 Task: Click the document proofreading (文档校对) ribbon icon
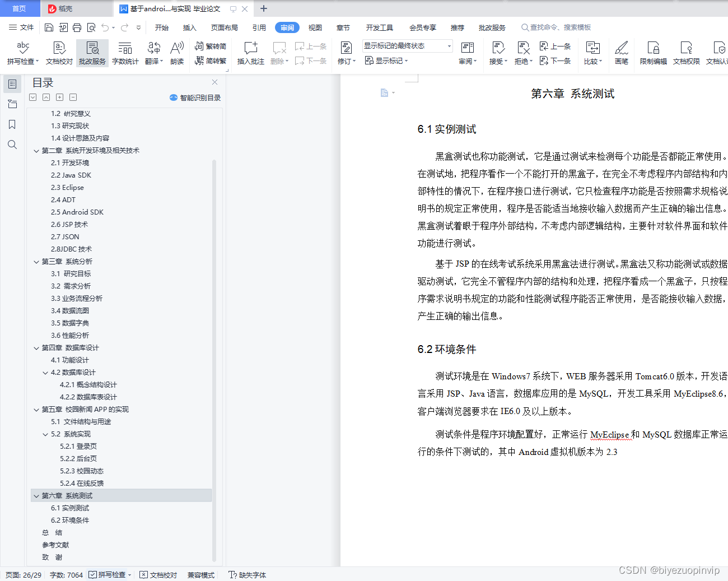pos(59,53)
